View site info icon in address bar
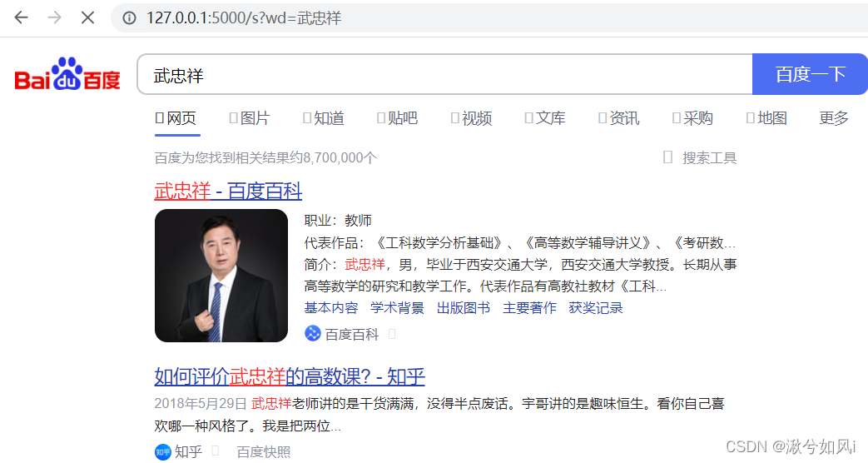This screenshot has height=463, width=868. [x=129, y=18]
